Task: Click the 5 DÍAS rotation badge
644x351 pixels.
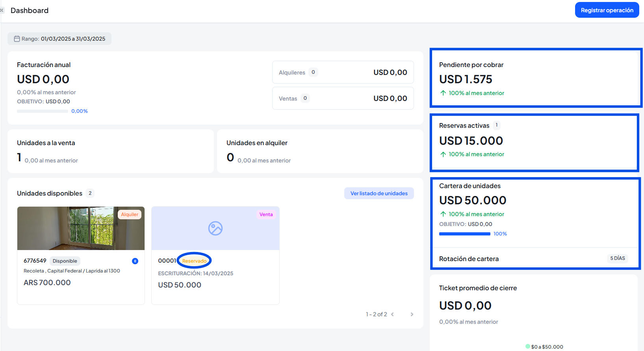Action: pyautogui.click(x=617, y=258)
